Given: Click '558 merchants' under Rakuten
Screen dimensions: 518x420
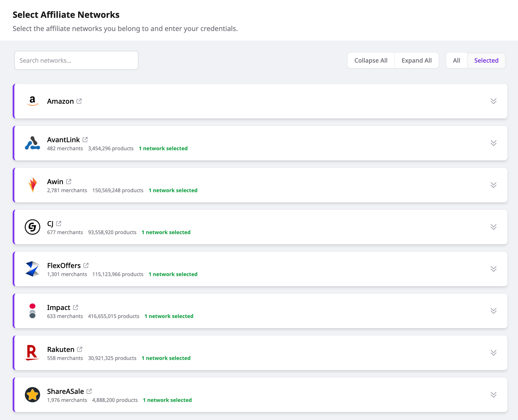Looking at the screenshot, I should pos(65,358).
